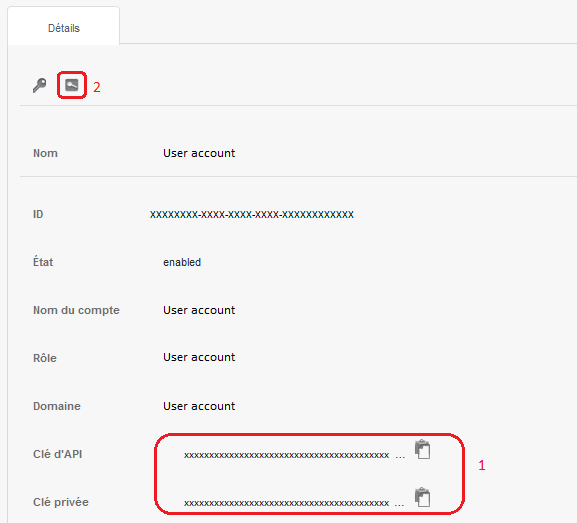Viewport: 577px width, 523px height.
Task: Copy the Clé d'API value to clipboard
Action: point(422,449)
